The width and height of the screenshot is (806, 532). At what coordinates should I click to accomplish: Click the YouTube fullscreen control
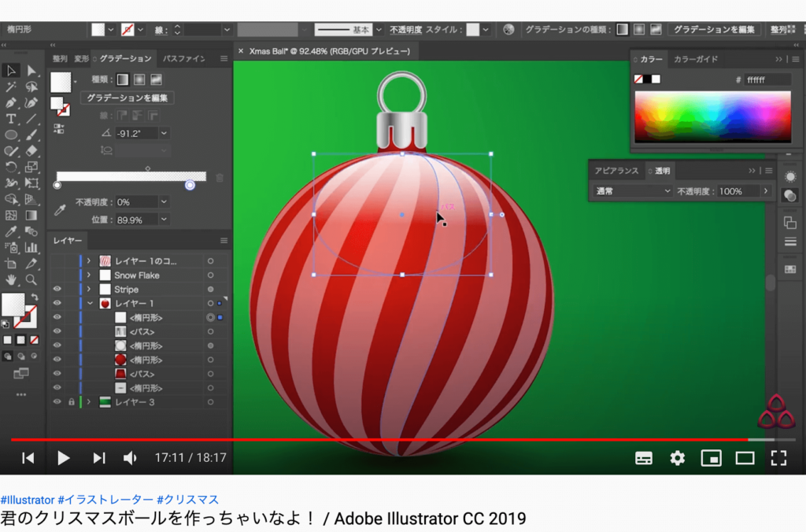[778, 458]
